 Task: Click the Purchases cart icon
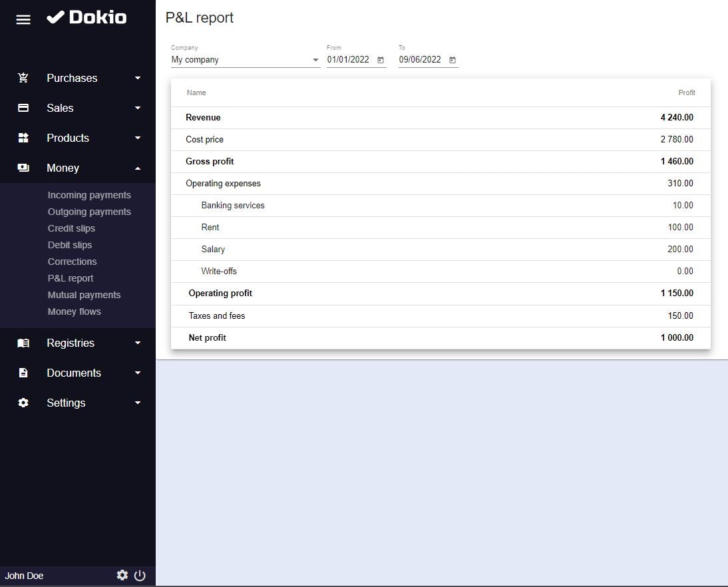coord(23,78)
